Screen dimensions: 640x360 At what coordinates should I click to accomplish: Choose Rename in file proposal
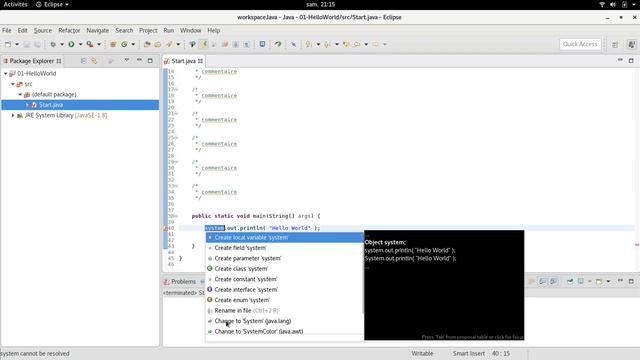pyautogui.click(x=284, y=311)
